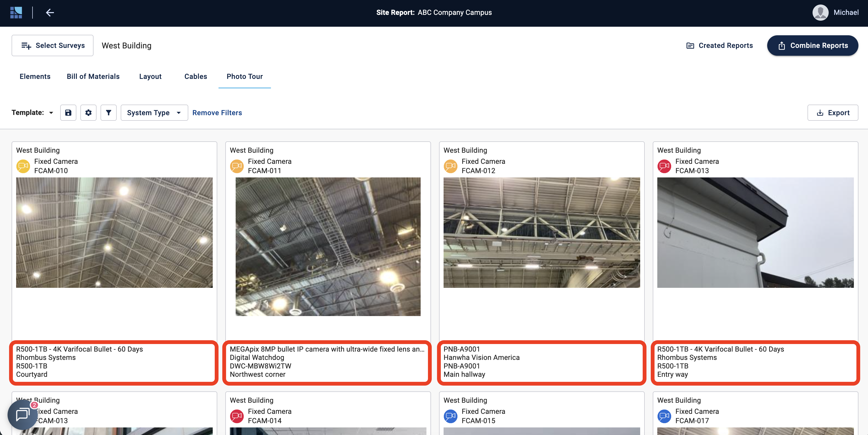Click the blue camera icon for FCAM-017

coord(664,416)
